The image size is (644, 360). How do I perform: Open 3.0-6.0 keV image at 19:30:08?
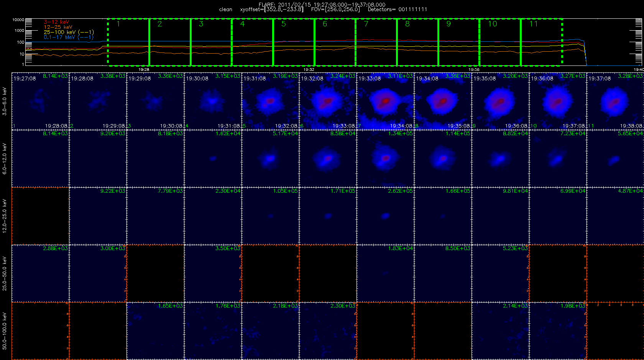(213, 101)
